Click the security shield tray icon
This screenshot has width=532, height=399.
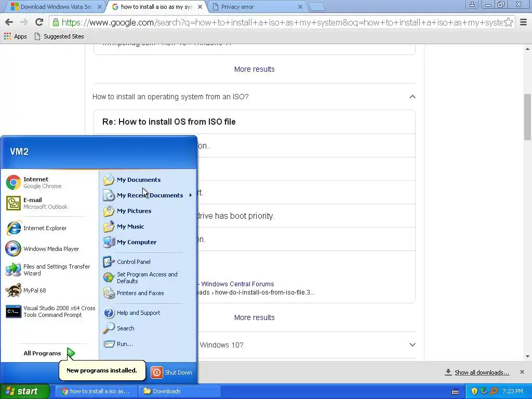474,391
